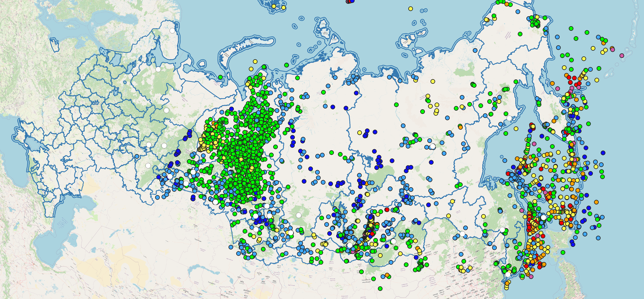Select the pink marker beside the orange marker in the Bering Sea
This screenshot has height=299, width=644.
tap(612, 49)
